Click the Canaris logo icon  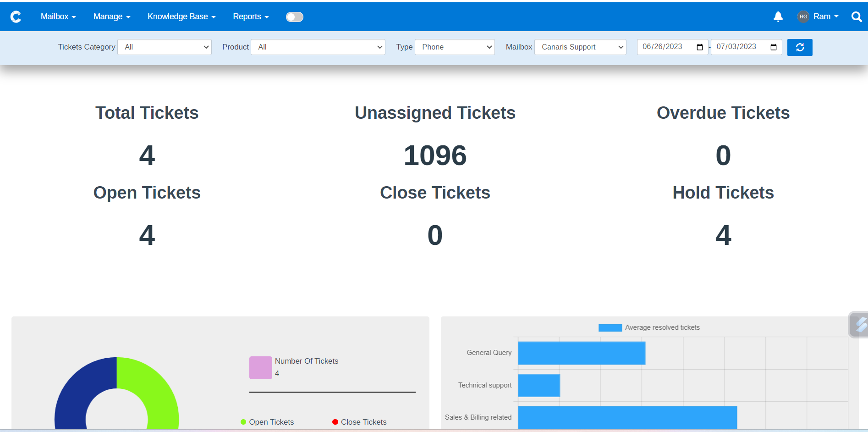[x=16, y=17]
